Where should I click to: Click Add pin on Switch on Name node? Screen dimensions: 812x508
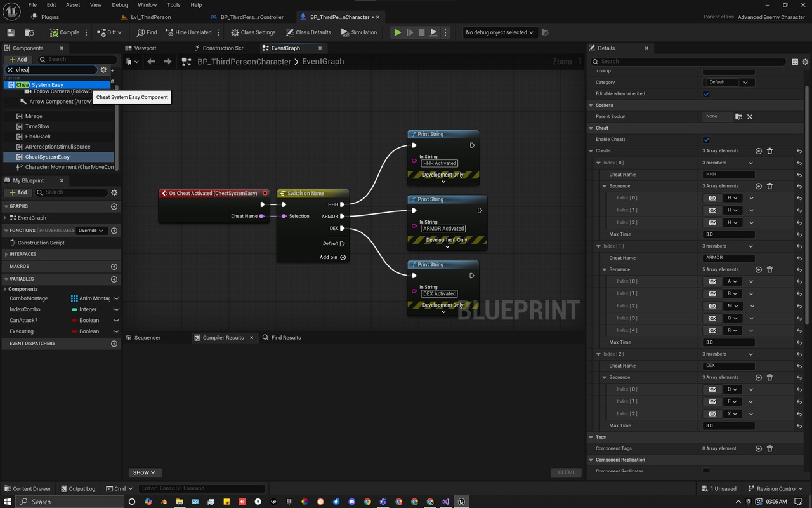pos(333,258)
